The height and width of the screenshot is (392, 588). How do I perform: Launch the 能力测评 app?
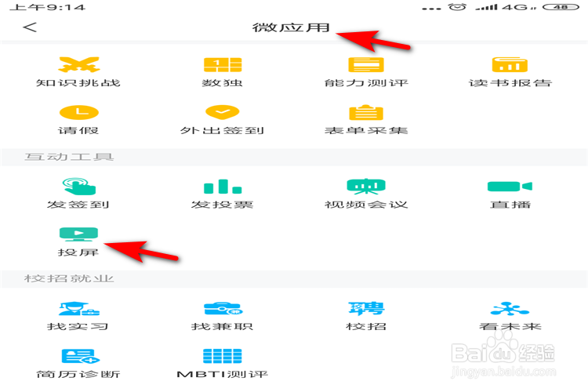coord(366,72)
